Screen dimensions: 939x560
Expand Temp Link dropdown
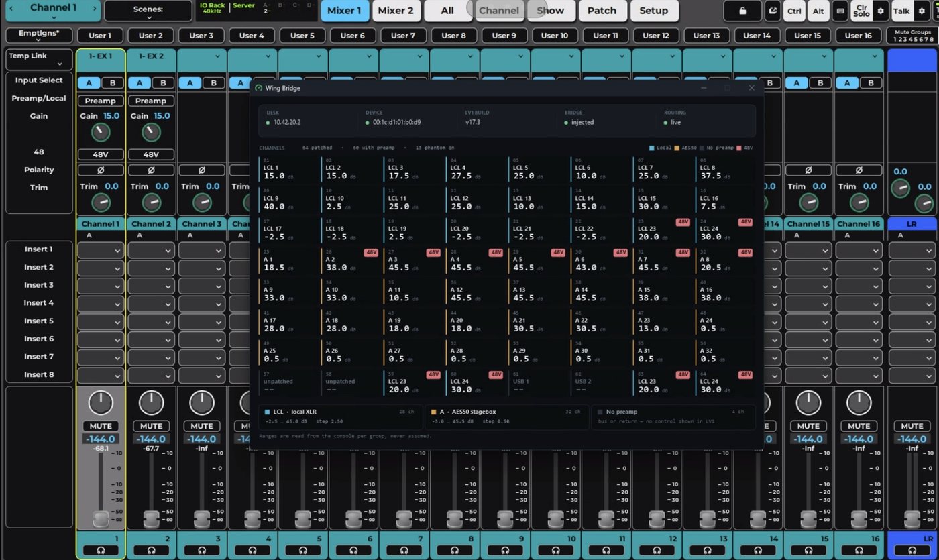(39, 60)
